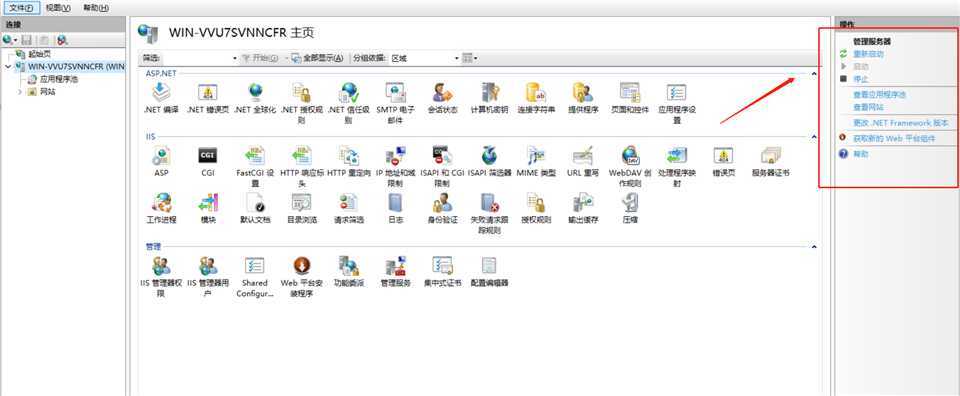
Task: Click 全部显示(A) in the filter bar
Action: tap(317, 58)
